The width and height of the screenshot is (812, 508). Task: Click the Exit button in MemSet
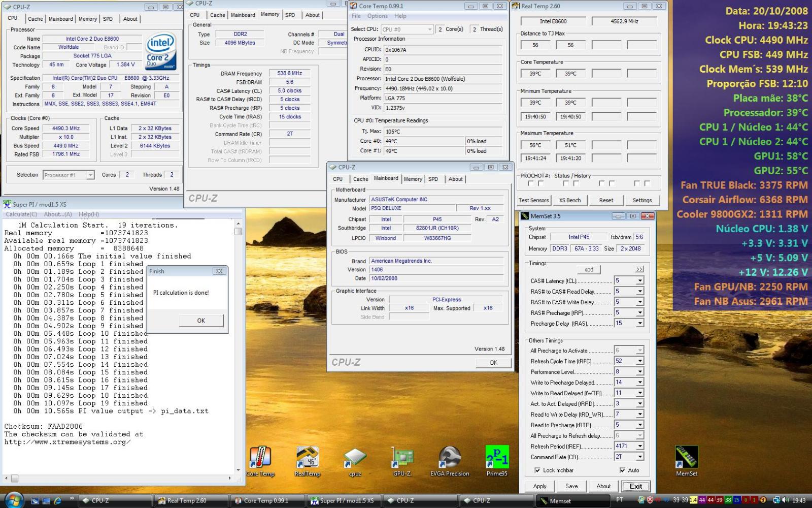point(635,487)
